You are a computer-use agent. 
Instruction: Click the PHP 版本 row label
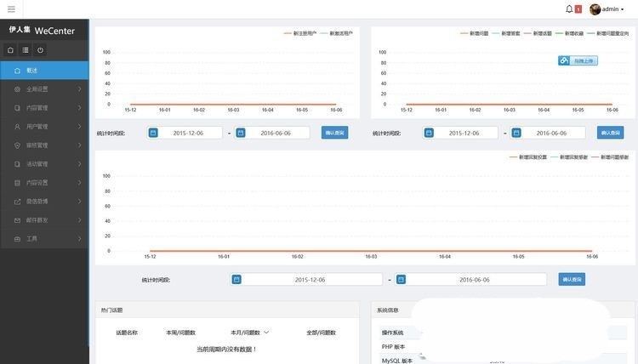393,346
